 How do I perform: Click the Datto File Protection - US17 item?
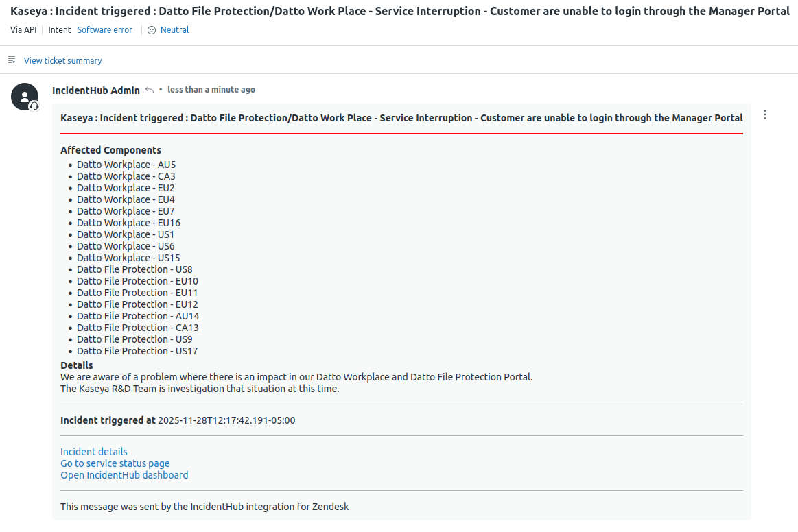click(137, 351)
